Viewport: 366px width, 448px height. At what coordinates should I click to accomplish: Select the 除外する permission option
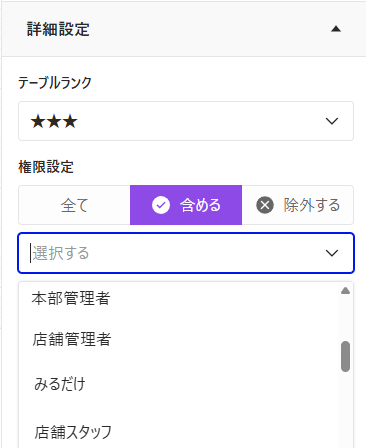click(298, 205)
